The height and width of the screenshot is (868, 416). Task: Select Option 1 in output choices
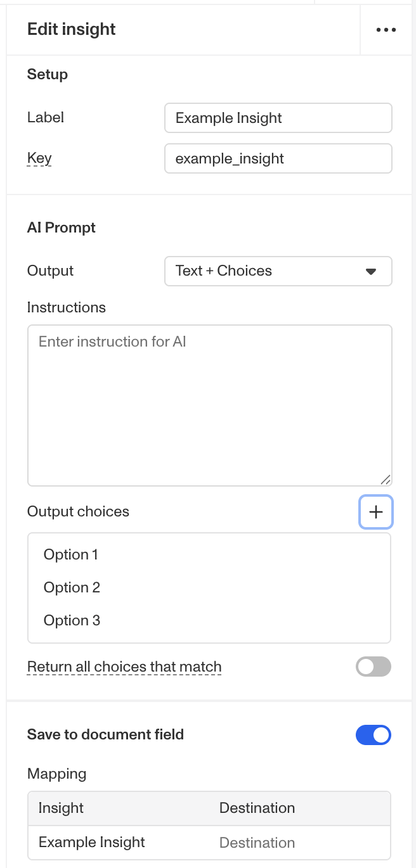(x=71, y=555)
